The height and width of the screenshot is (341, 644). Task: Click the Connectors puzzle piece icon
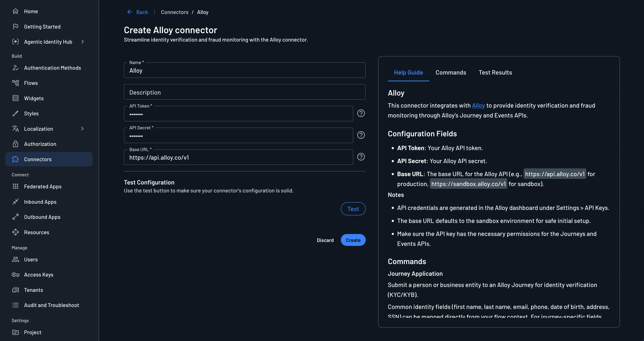16,159
